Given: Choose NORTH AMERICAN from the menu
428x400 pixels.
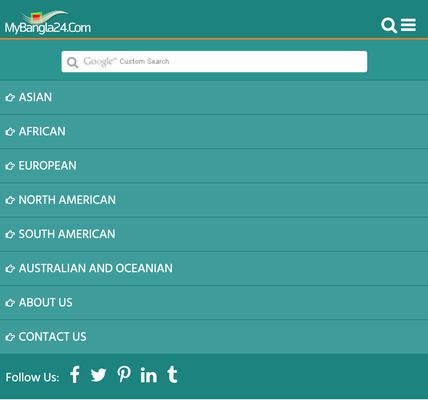Looking at the screenshot, I should pyautogui.click(x=214, y=200).
